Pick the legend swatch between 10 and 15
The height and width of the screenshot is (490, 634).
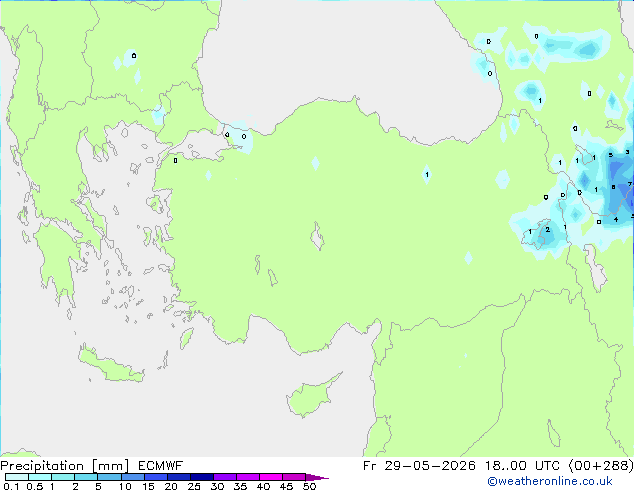tap(133, 477)
